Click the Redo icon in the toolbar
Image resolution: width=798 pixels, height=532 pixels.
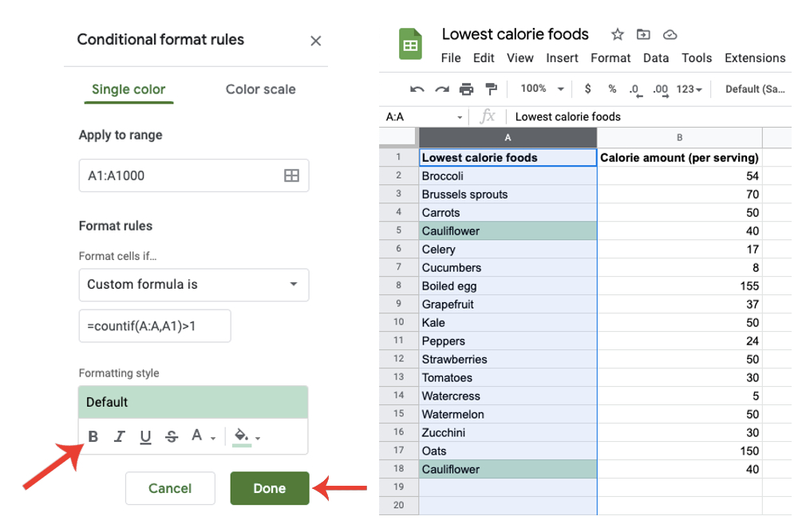441,89
